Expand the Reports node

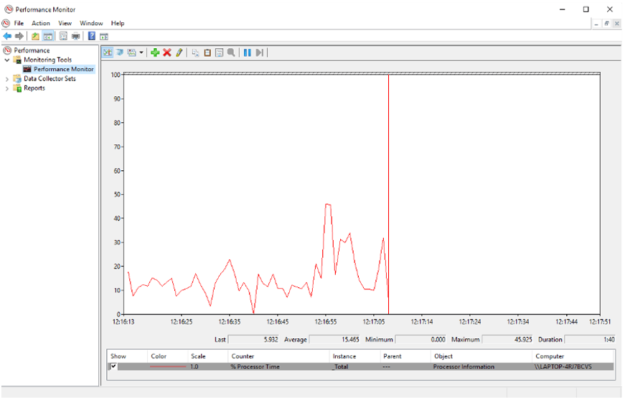coord(7,88)
